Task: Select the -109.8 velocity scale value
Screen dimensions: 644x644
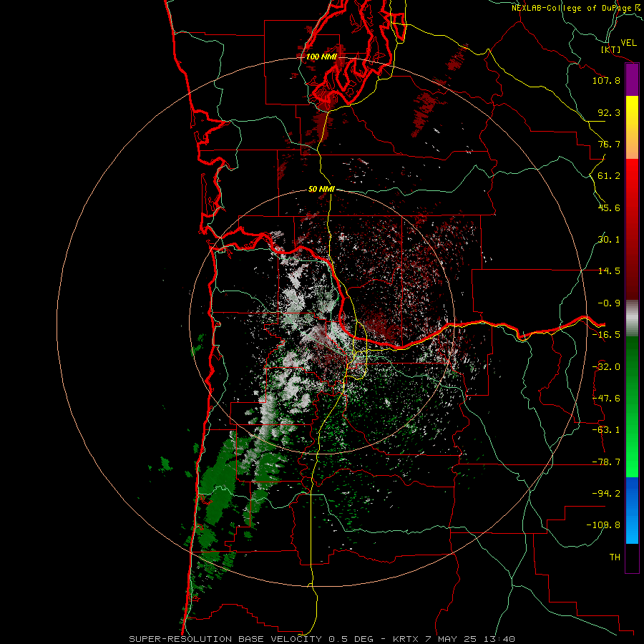Action: [x=603, y=525]
